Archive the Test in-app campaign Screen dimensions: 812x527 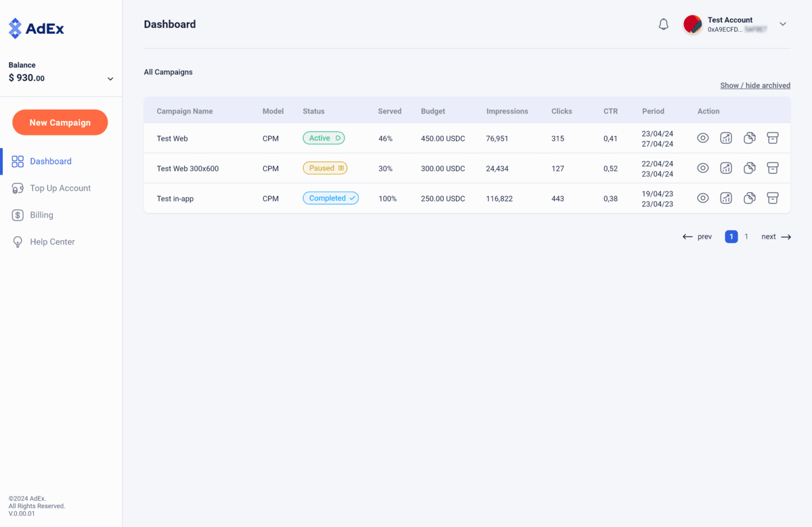773,198
